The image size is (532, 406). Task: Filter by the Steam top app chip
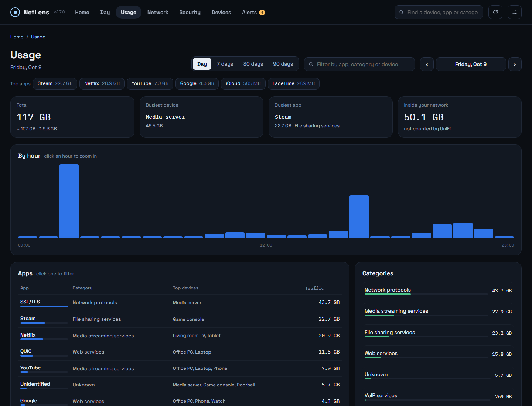tap(55, 83)
